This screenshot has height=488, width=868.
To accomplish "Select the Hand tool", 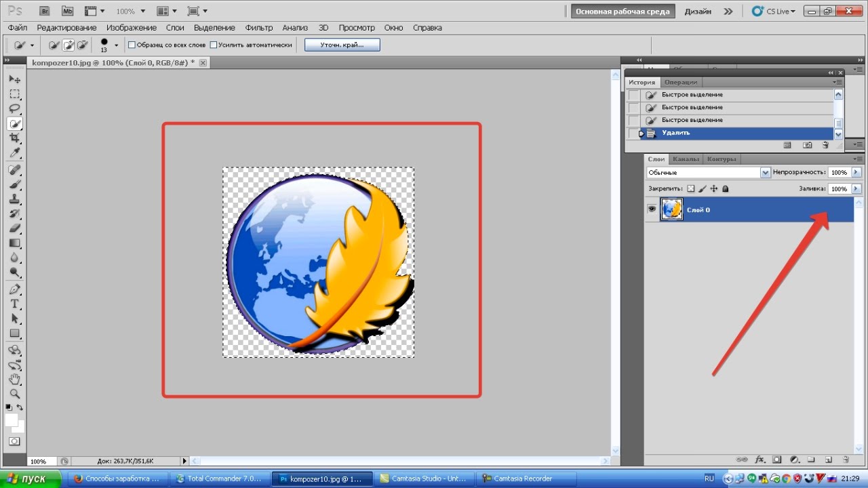I will click(x=14, y=380).
